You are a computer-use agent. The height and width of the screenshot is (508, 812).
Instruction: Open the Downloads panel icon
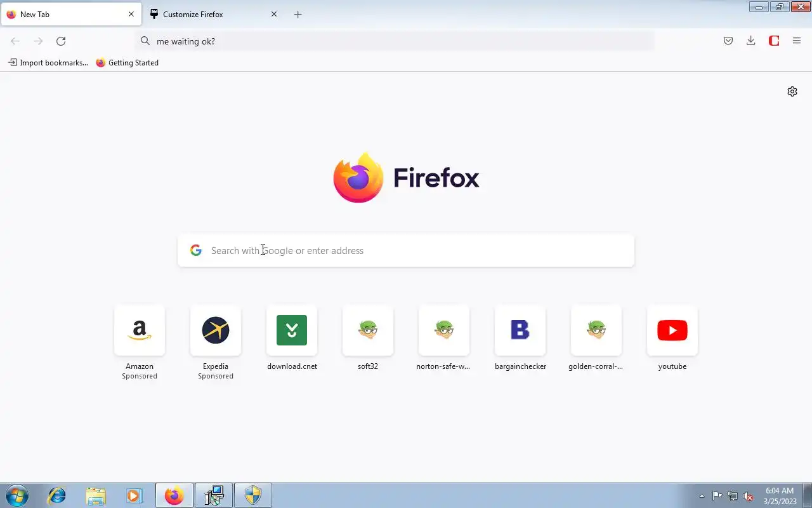point(751,41)
